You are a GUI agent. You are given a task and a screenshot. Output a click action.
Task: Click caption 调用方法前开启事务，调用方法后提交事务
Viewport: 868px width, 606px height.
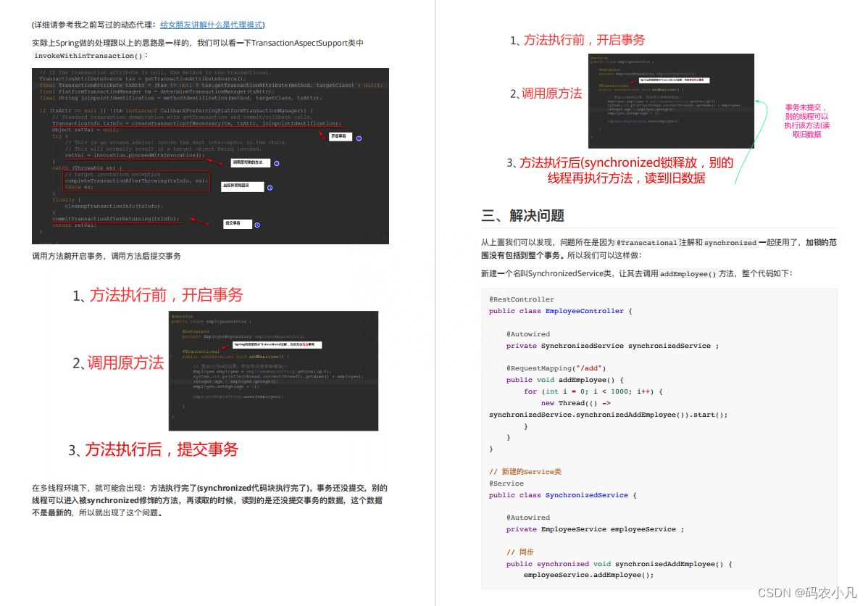pyautogui.click(x=107, y=256)
